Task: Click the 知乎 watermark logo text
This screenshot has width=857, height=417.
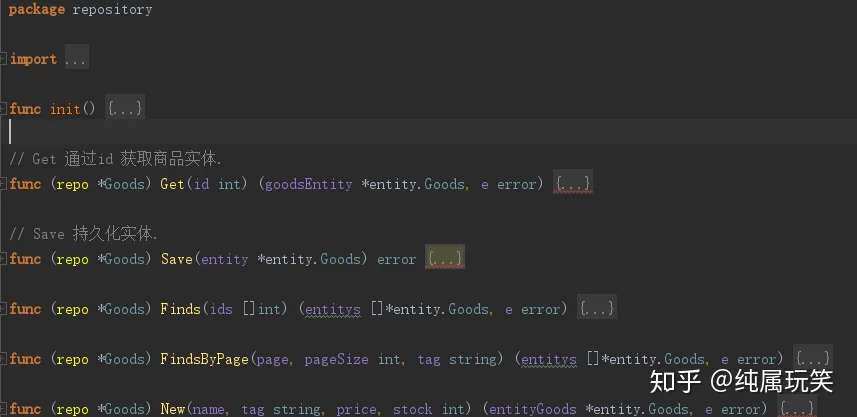Action: click(x=675, y=380)
